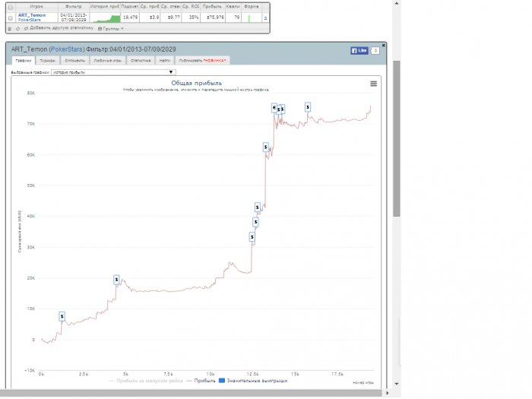This screenshot has width=532, height=399.
Task: Click the horizontal scrollbar right arrow
Action: point(388,393)
